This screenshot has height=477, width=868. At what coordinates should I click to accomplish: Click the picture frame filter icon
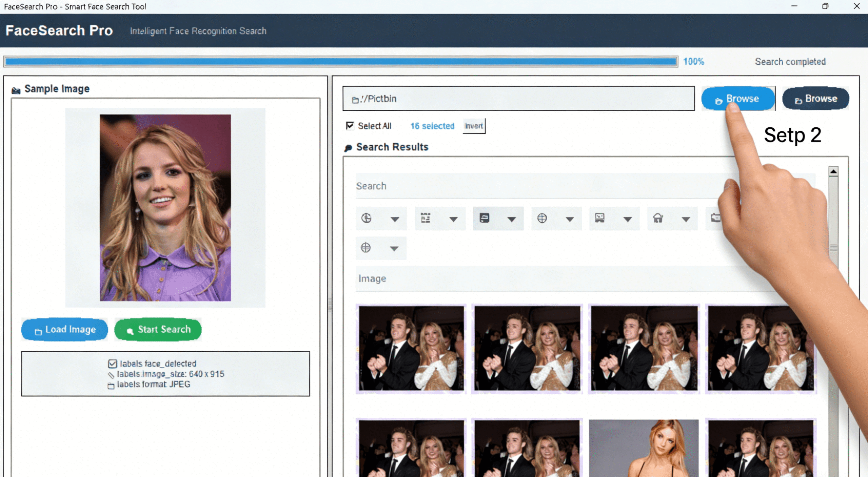tap(599, 218)
